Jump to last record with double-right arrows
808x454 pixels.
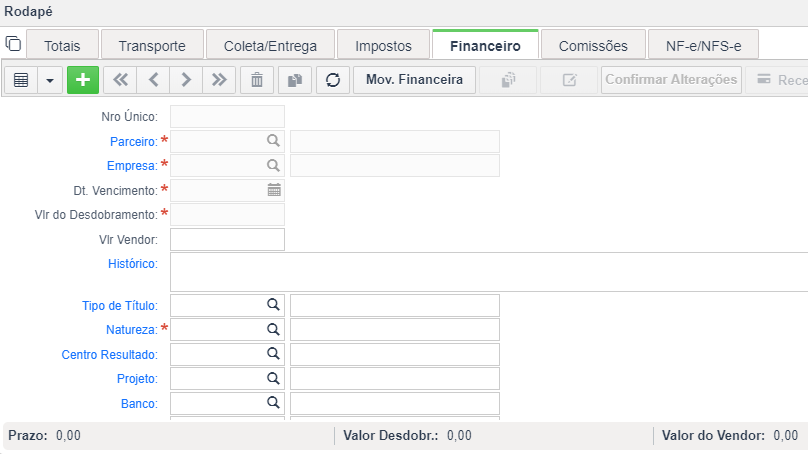point(219,80)
